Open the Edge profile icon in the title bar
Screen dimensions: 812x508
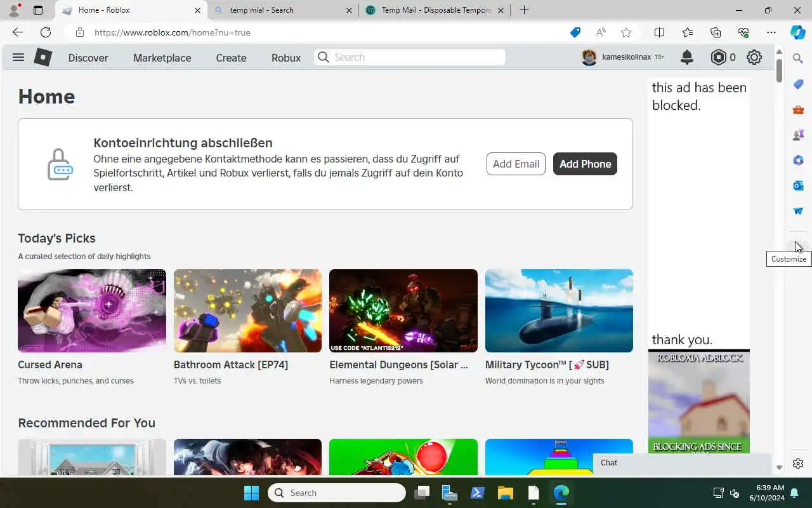tap(14, 10)
